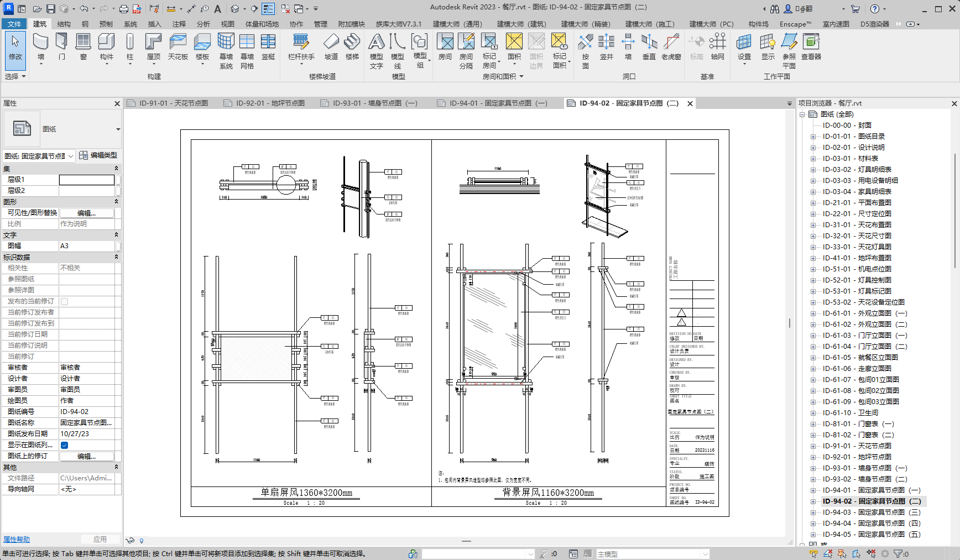960x560 pixels.
Task: Expand the ID-21-01 平面布置图 tree node
Action: click(x=813, y=203)
